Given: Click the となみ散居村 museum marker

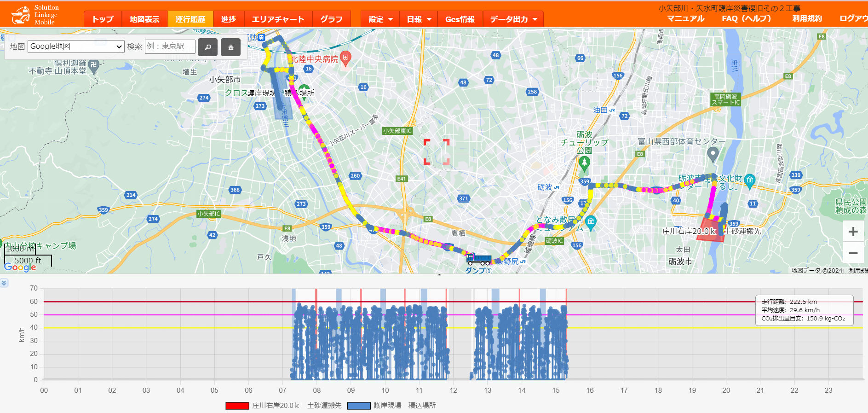Looking at the screenshot, I should pos(591,221).
